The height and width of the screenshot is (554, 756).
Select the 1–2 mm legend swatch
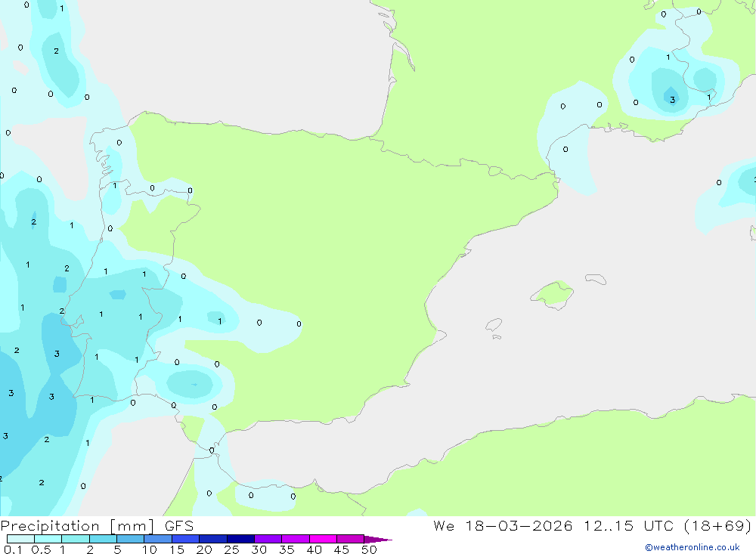[x=76, y=539]
